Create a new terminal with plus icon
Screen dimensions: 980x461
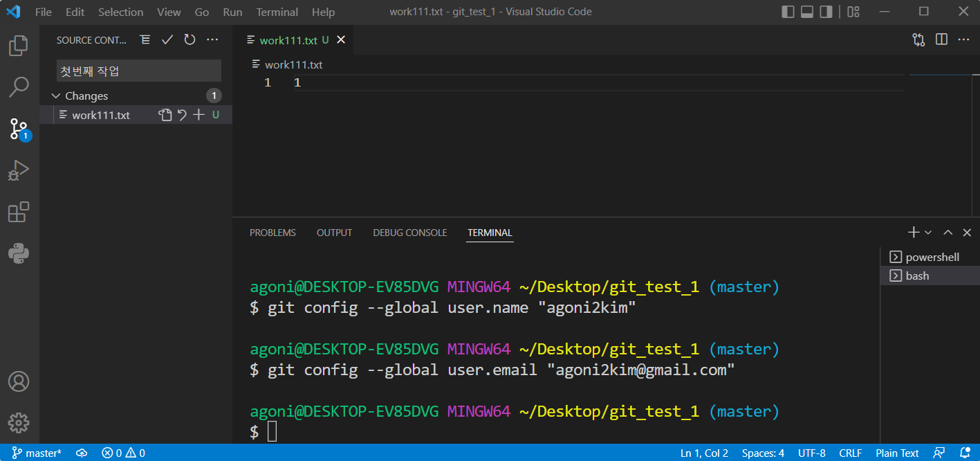pyautogui.click(x=914, y=233)
